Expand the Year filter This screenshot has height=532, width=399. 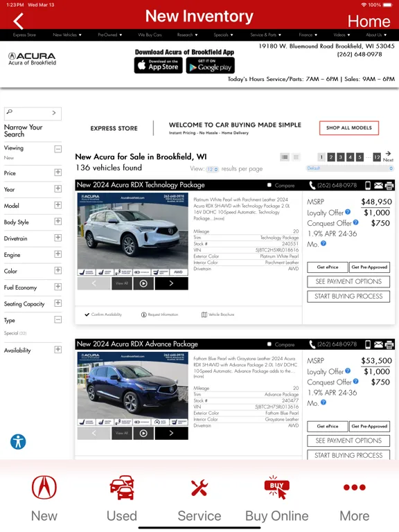pyautogui.click(x=58, y=188)
